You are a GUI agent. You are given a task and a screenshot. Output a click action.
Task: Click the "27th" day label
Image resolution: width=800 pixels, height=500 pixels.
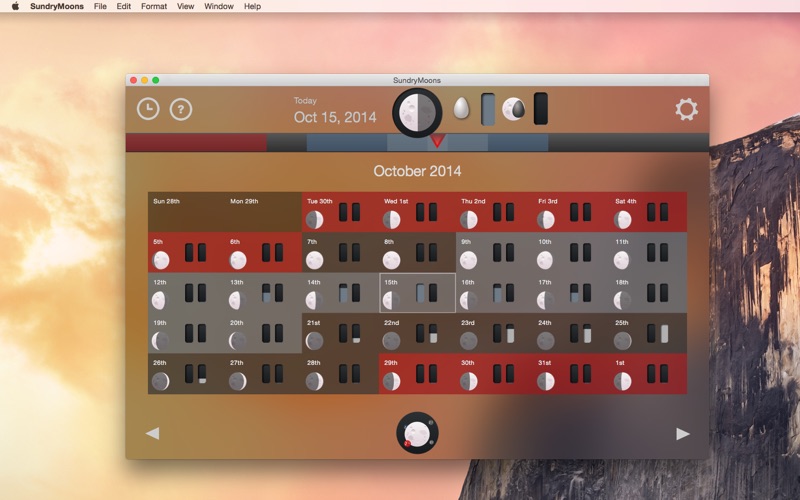click(237, 363)
